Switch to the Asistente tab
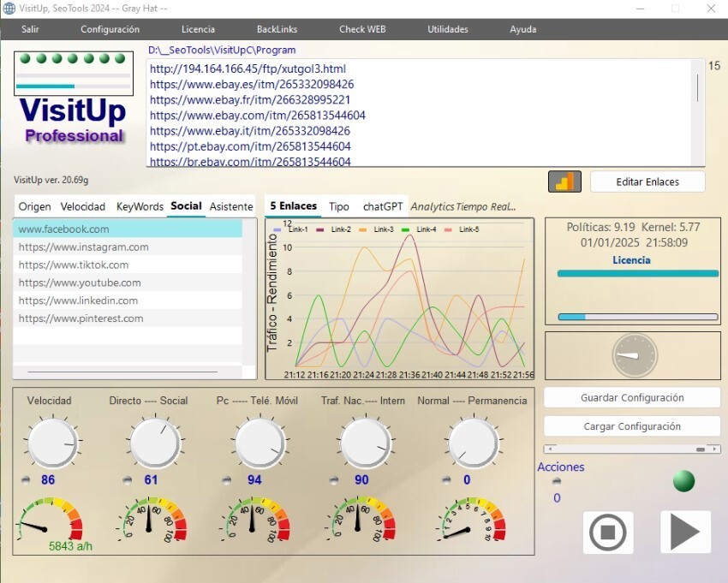This screenshot has height=583, width=728. click(231, 206)
